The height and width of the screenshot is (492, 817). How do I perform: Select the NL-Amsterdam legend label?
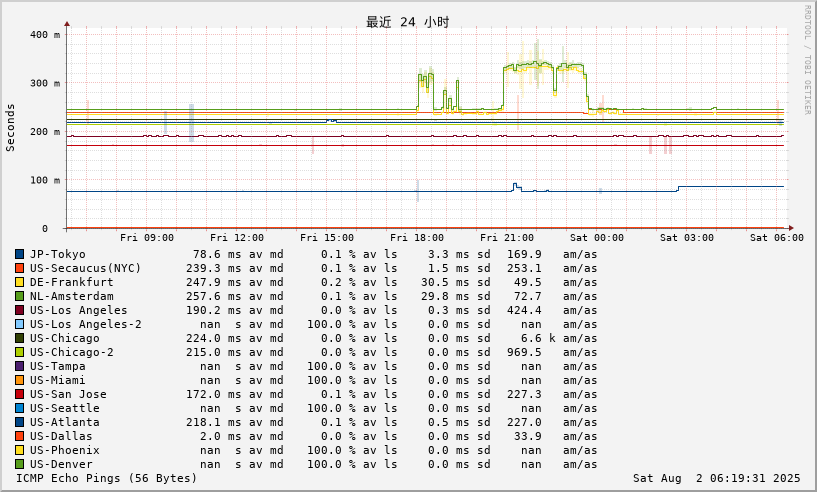coord(71,297)
